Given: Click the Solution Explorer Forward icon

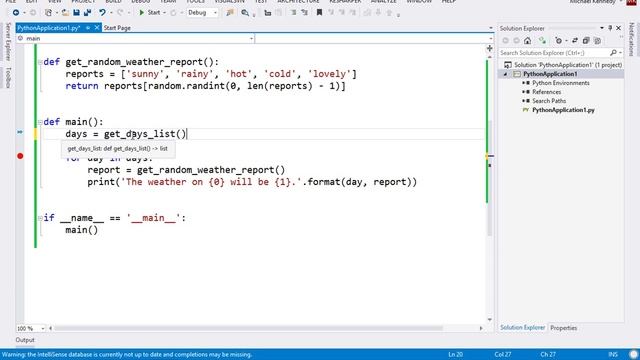Looking at the screenshot, I should click(516, 40).
